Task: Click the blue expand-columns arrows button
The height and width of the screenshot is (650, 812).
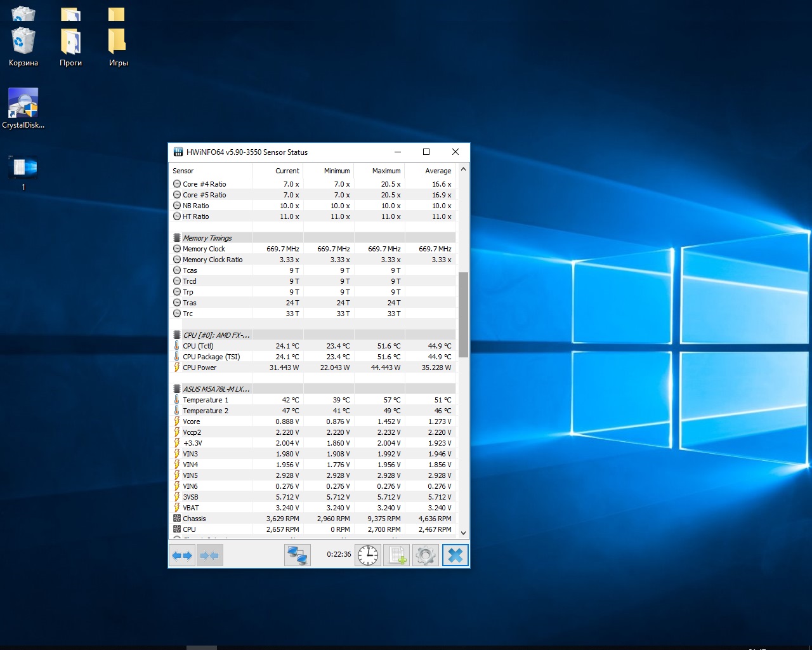Action: click(x=182, y=555)
